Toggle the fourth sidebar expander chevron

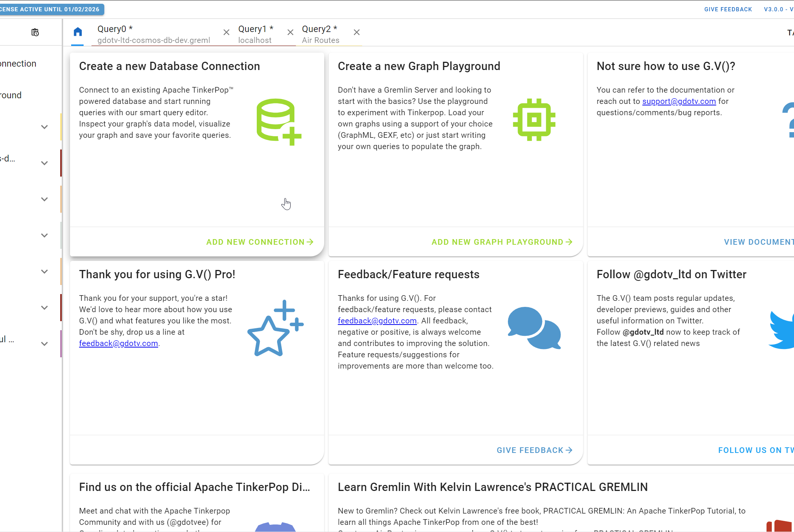click(44, 235)
